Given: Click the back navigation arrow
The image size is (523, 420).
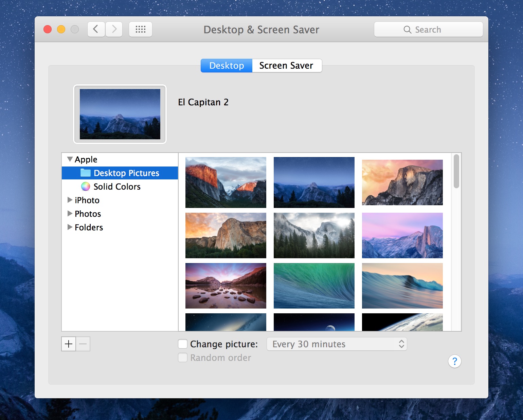Looking at the screenshot, I should pos(96,29).
